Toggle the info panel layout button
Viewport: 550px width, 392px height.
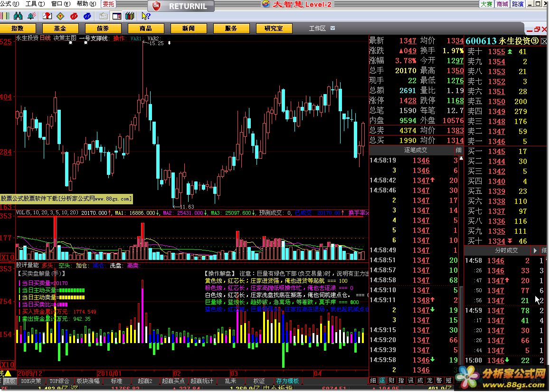(x=116, y=16)
